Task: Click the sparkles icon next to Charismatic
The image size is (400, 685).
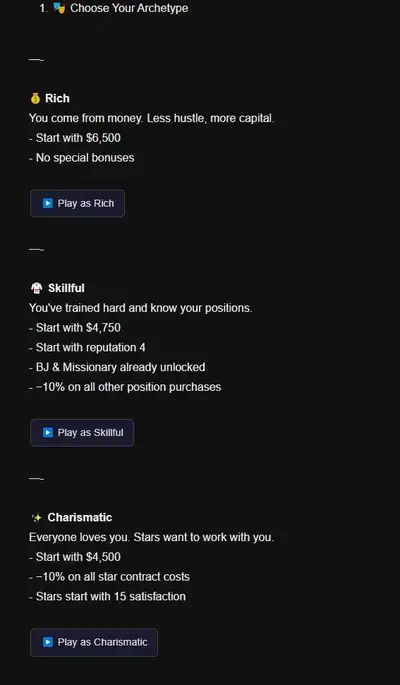Action: click(37, 518)
